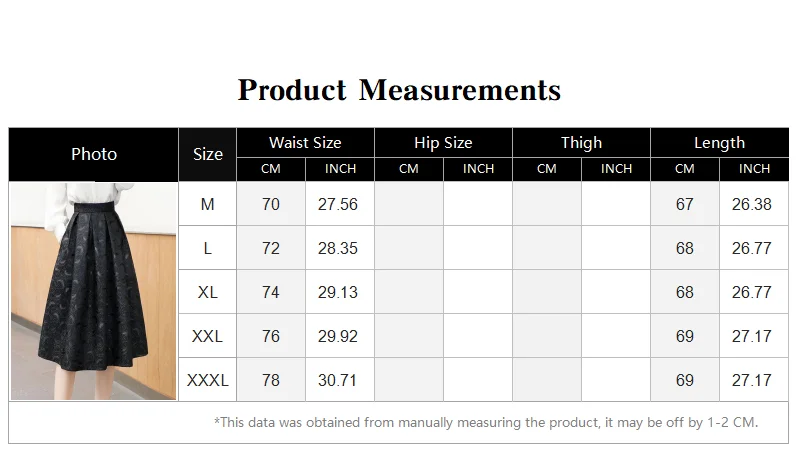Click the Thigh column header
The image size is (800, 476).
click(x=581, y=143)
